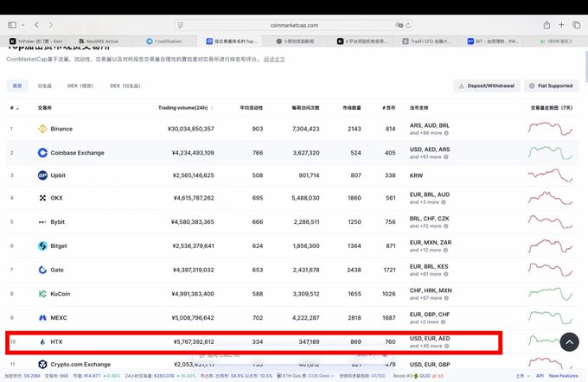This screenshot has height=382, width=588.
Task: Open the Coinbase Exchange name link
Action: (x=77, y=153)
